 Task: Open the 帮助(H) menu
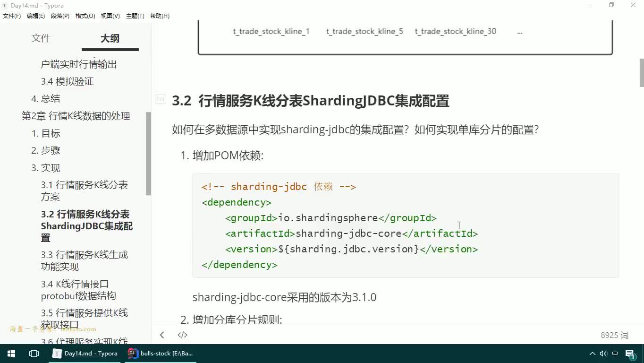click(x=160, y=16)
